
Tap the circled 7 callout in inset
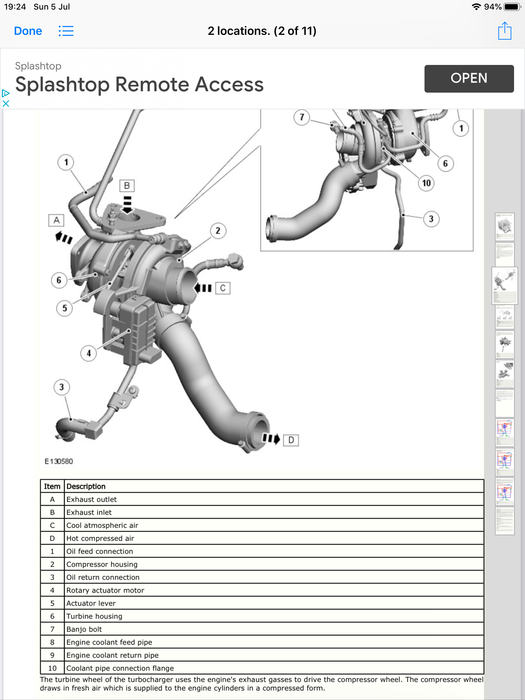302,117
